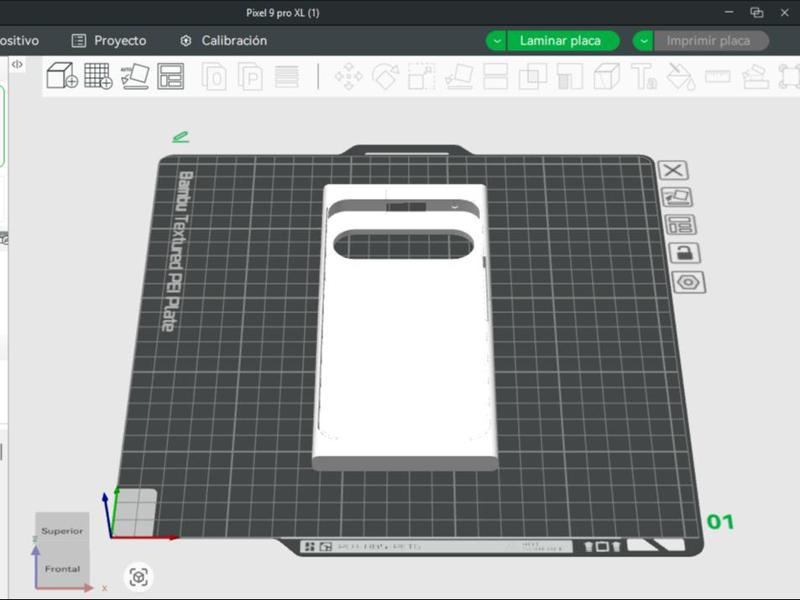The height and width of the screenshot is (600, 800).
Task: Select Superior face of view cube
Action: tap(62, 531)
